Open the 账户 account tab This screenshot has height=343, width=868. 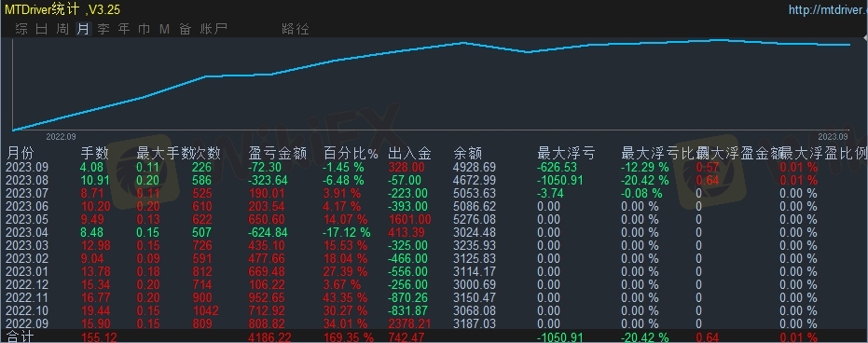(x=214, y=29)
